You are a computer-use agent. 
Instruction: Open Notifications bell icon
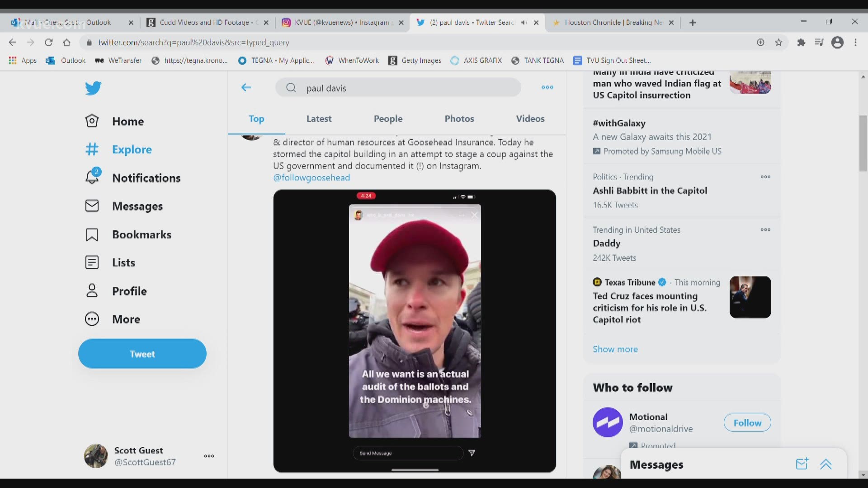(92, 177)
